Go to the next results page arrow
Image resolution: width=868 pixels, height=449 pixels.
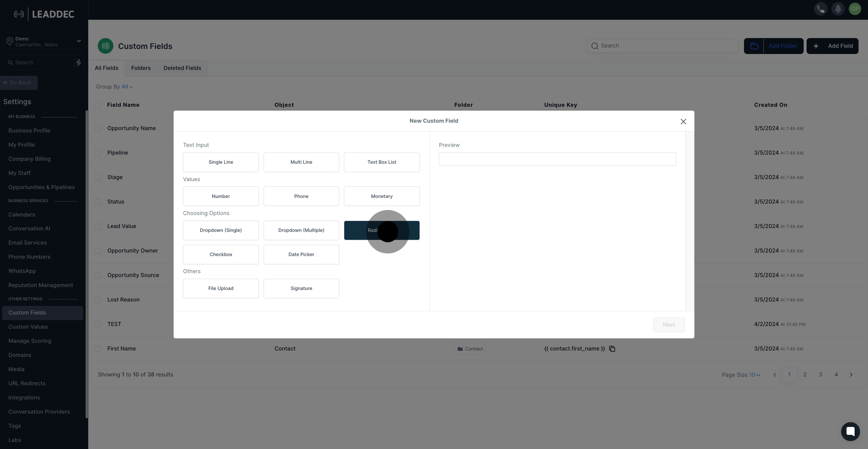tap(851, 375)
